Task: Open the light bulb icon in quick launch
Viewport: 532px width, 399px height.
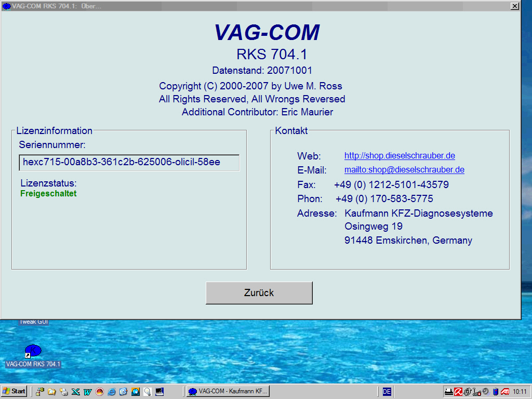Action: 147,392
